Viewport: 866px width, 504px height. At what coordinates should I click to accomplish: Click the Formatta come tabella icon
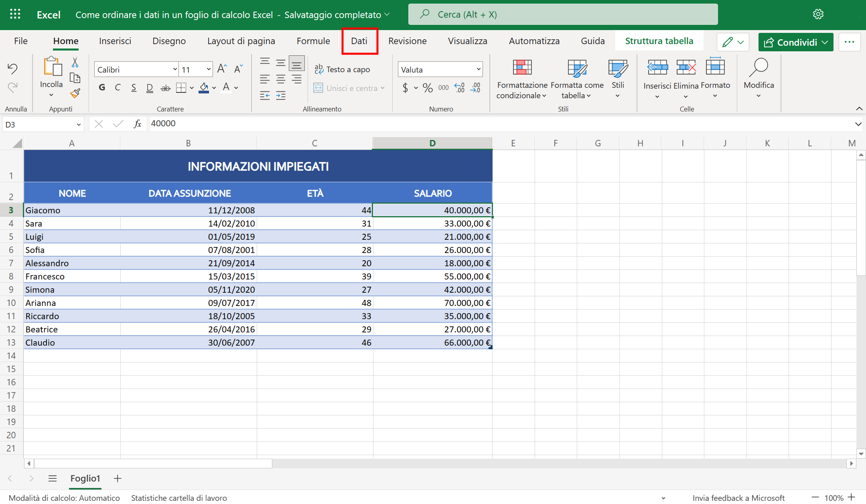[577, 68]
